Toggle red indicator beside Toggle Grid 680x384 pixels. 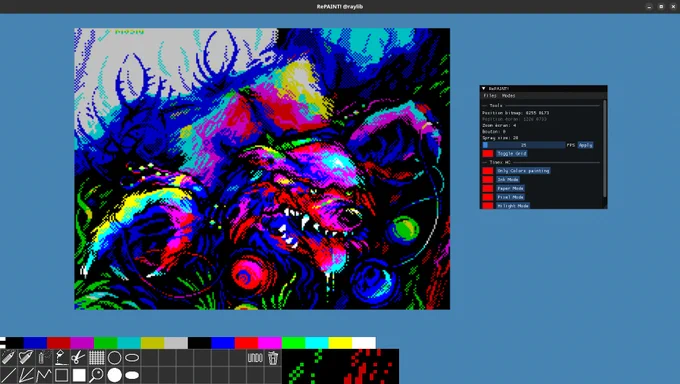pyautogui.click(x=488, y=154)
